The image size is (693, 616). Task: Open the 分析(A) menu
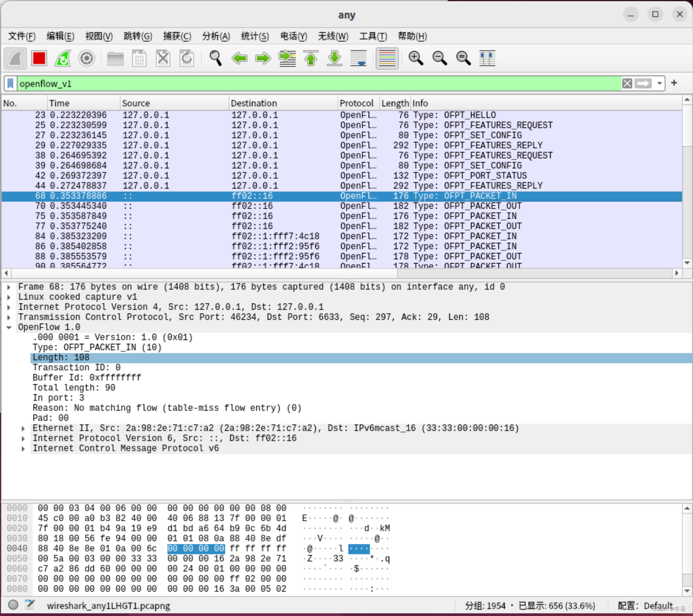point(216,37)
